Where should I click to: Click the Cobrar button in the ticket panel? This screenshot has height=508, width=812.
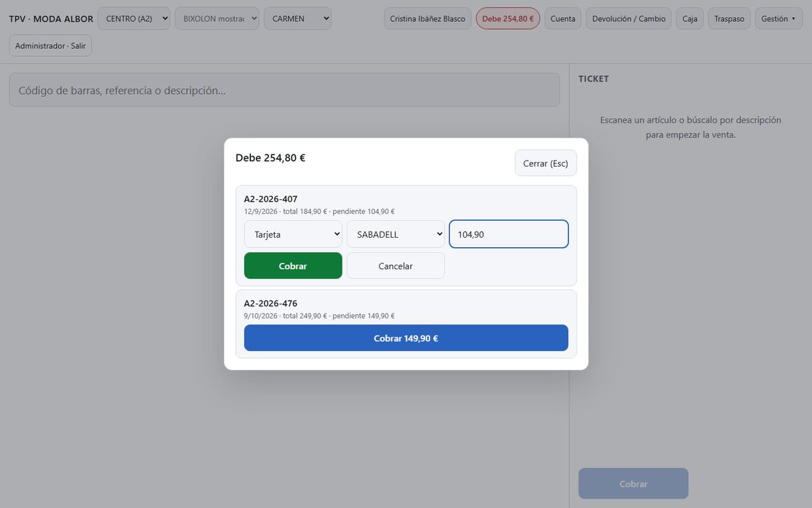tap(633, 484)
